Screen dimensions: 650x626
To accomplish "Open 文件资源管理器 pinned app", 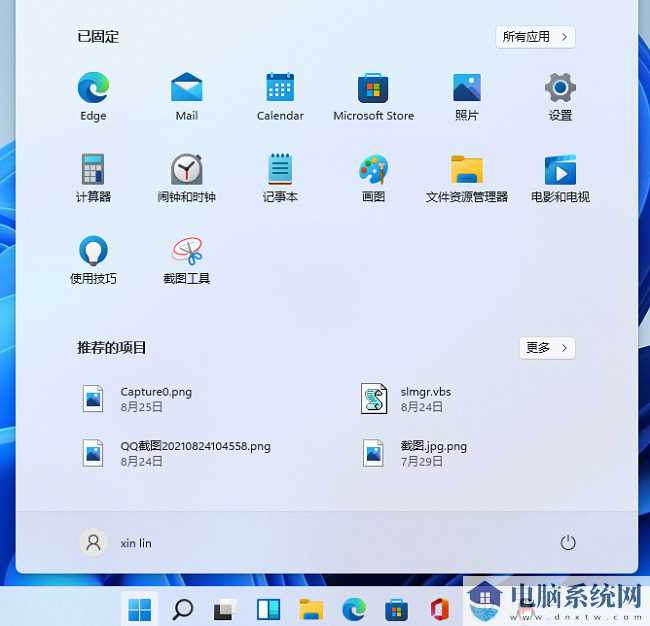I will 467,178.
